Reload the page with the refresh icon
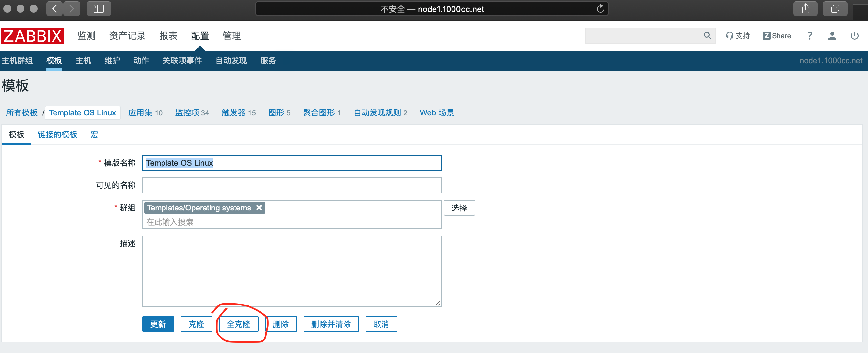868x353 pixels. coord(600,9)
